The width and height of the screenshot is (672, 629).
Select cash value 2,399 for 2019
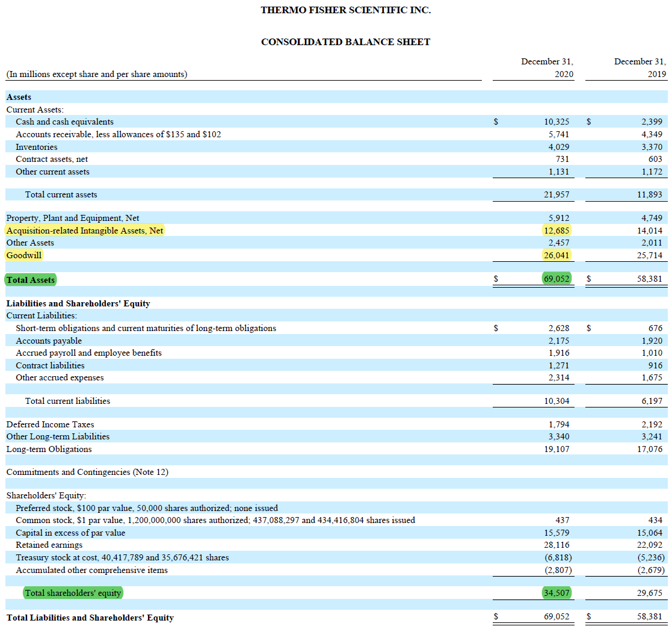coord(652,122)
